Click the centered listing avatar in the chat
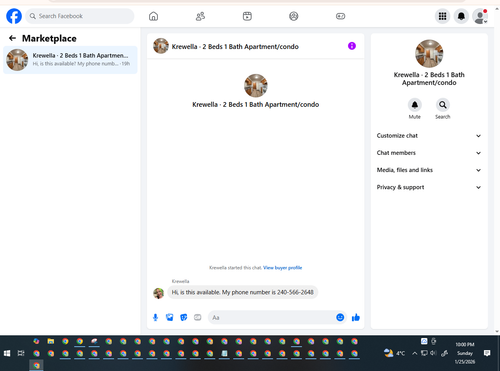This screenshot has width=500, height=371. [256, 86]
